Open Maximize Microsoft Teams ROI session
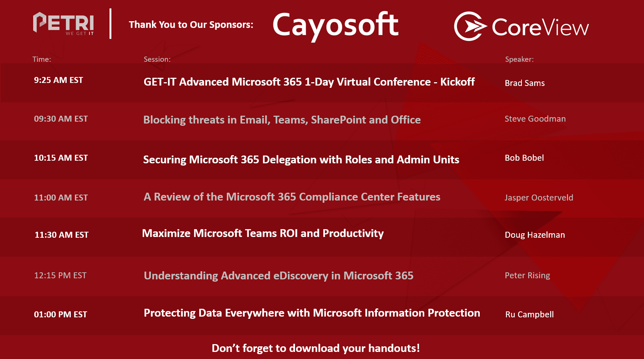The height and width of the screenshot is (359, 644). pos(263,233)
